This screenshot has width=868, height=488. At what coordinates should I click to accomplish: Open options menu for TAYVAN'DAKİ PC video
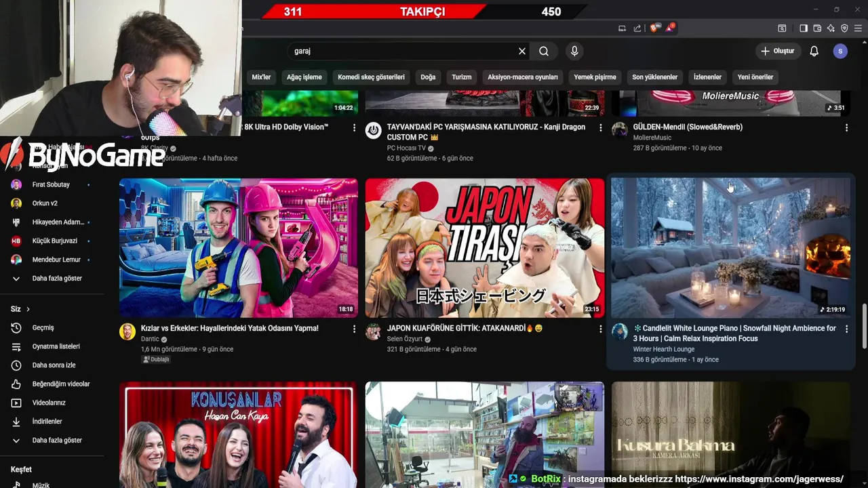(x=600, y=127)
